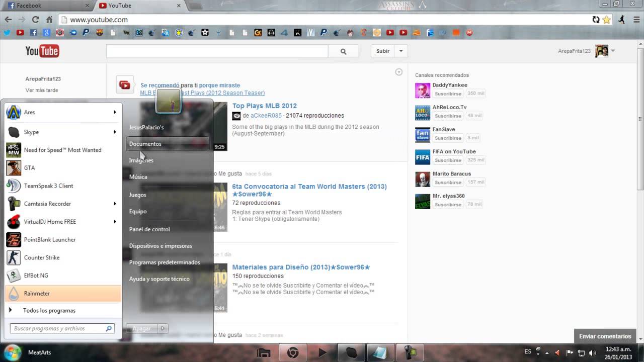
Task: Open the media player taskbar icon
Action: 323,353
